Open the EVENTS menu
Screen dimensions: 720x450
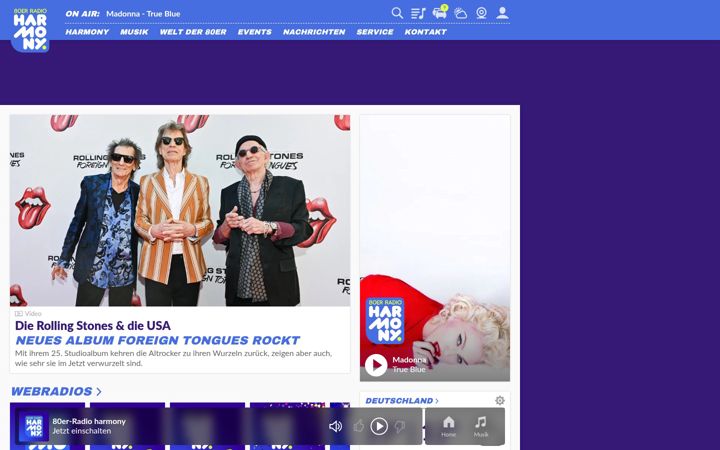pos(254,32)
